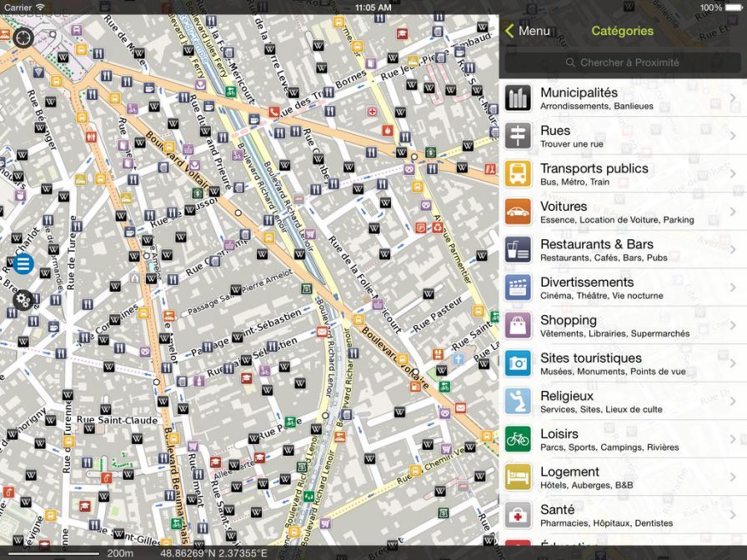Open map settings via the gear button
Image resolution: width=747 pixels, height=560 pixels.
(22, 299)
